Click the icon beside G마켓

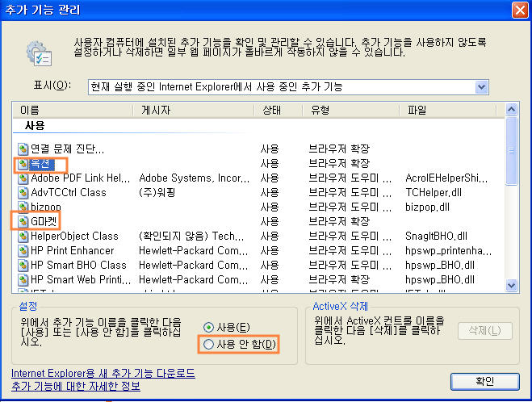click(23, 221)
